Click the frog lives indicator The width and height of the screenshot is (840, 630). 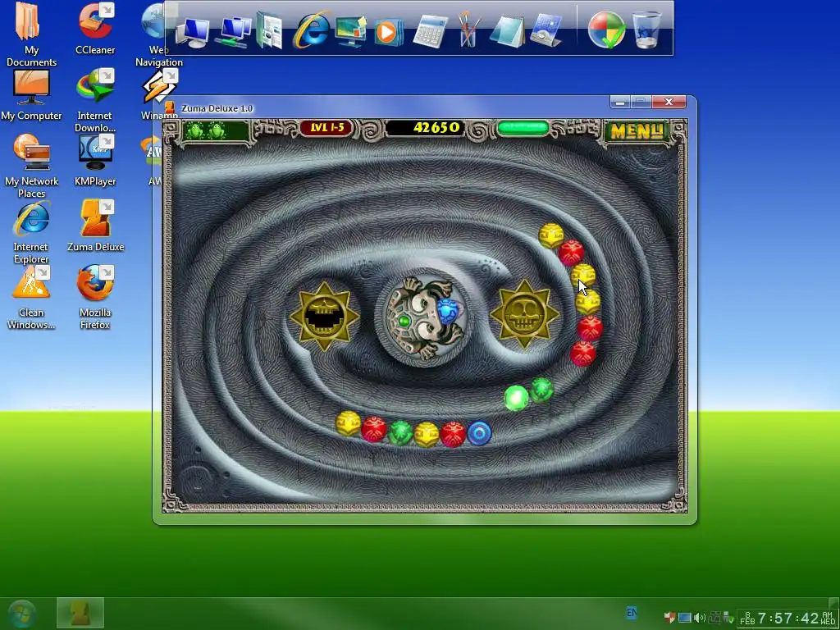[215, 130]
